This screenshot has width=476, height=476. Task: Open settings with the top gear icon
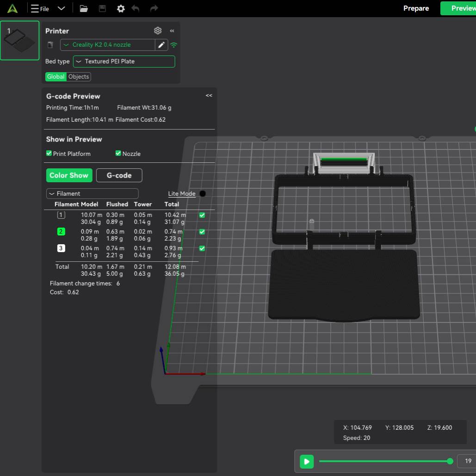click(121, 8)
